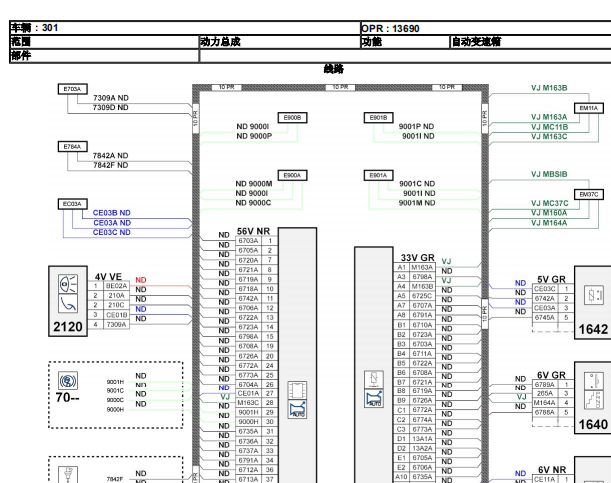Click the blue AUTO car icon beside 33V GR connector
The image size is (611, 483).
coord(374,398)
